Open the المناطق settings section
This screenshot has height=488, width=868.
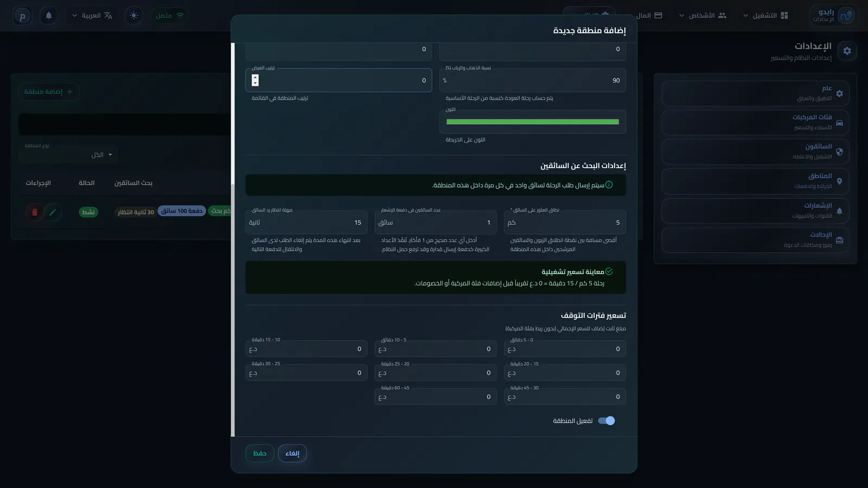pyautogui.click(x=755, y=182)
